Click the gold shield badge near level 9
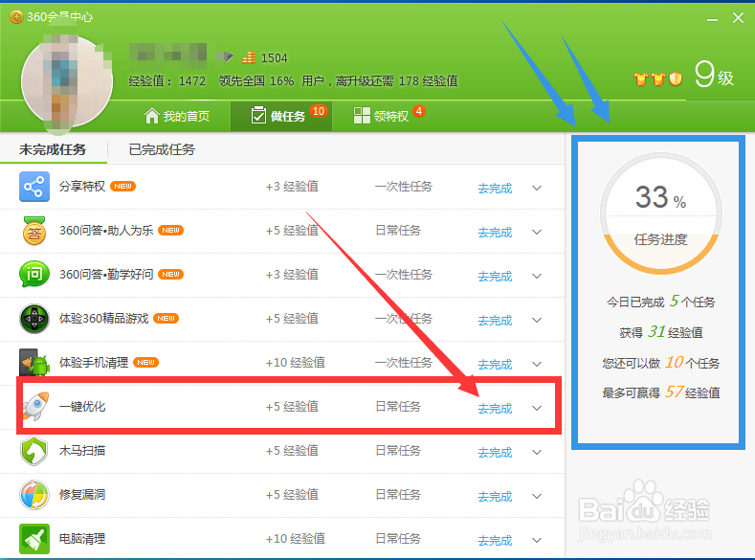Image resolution: width=755 pixels, height=560 pixels. click(676, 78)
